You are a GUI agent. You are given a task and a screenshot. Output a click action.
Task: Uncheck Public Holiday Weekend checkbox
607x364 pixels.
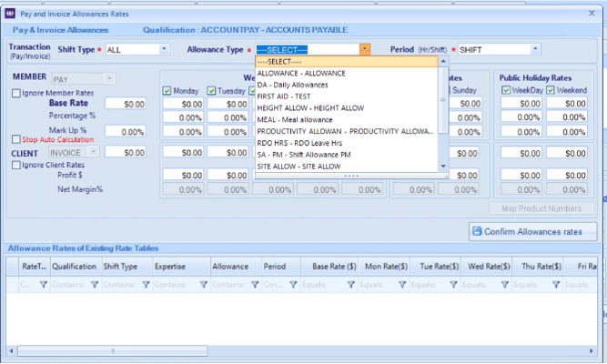(x=551, y=90)
